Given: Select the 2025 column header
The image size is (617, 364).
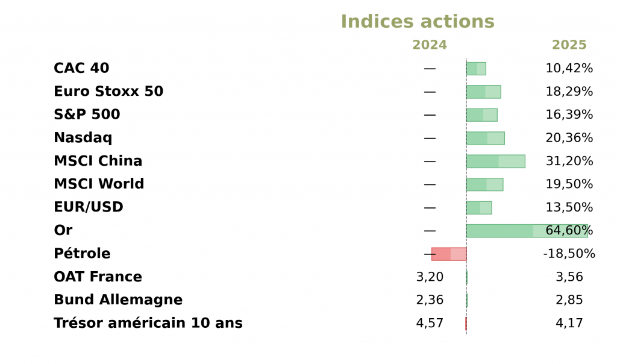Looking at the screenshot, I should tap(569, 45).
